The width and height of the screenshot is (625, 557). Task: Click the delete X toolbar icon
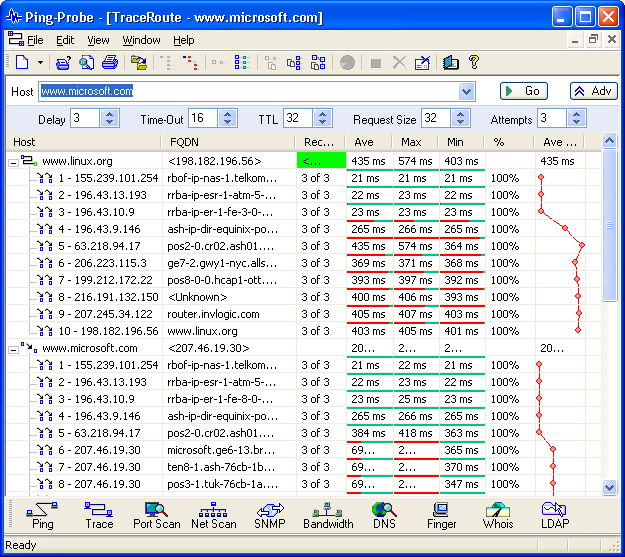coord(399,63)
